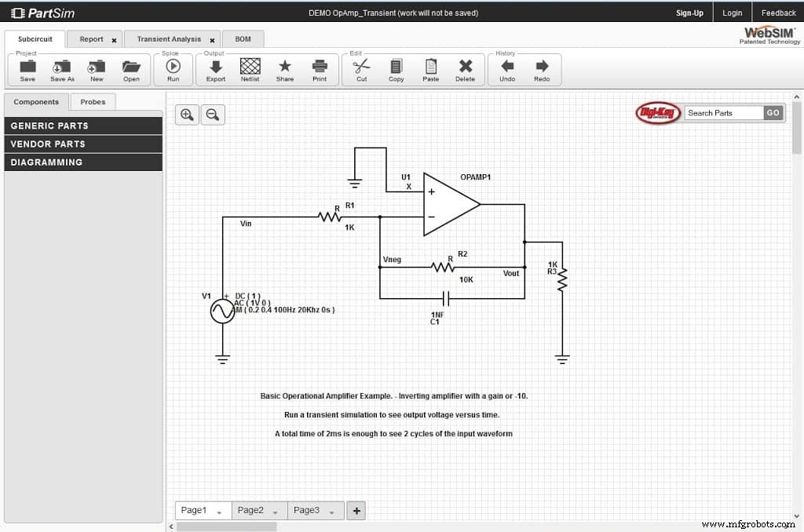Switch to the Components panel
The height and width of the screenshot is (532, 804).
[36, 101]
